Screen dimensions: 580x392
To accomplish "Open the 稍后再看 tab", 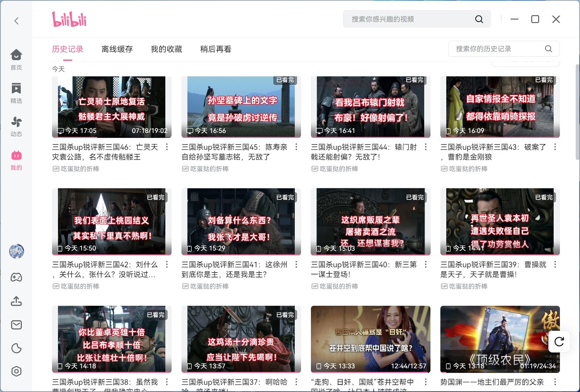I will pyautogui.click(x=216, y=49).
